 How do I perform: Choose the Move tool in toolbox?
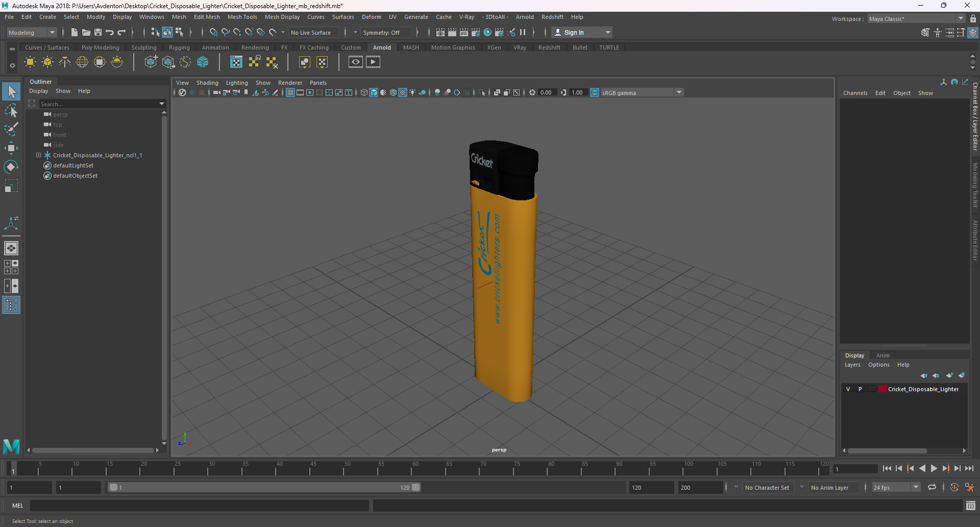coord(11,148)
